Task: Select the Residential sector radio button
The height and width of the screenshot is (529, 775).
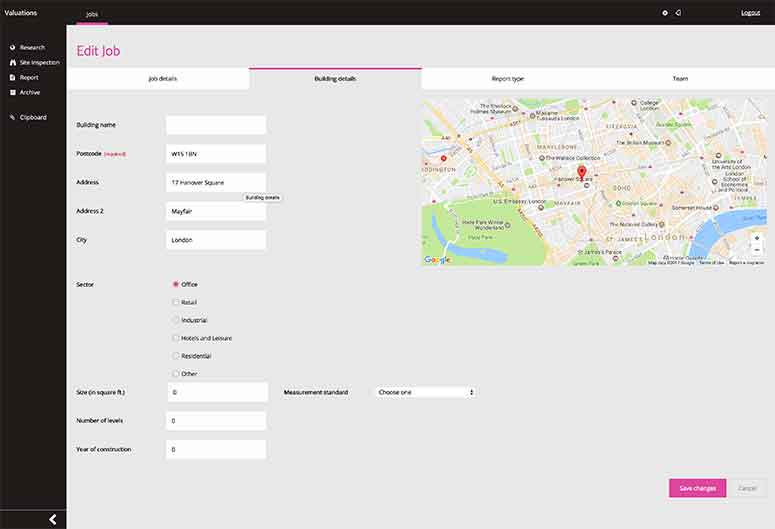Action: click(175, 356)
